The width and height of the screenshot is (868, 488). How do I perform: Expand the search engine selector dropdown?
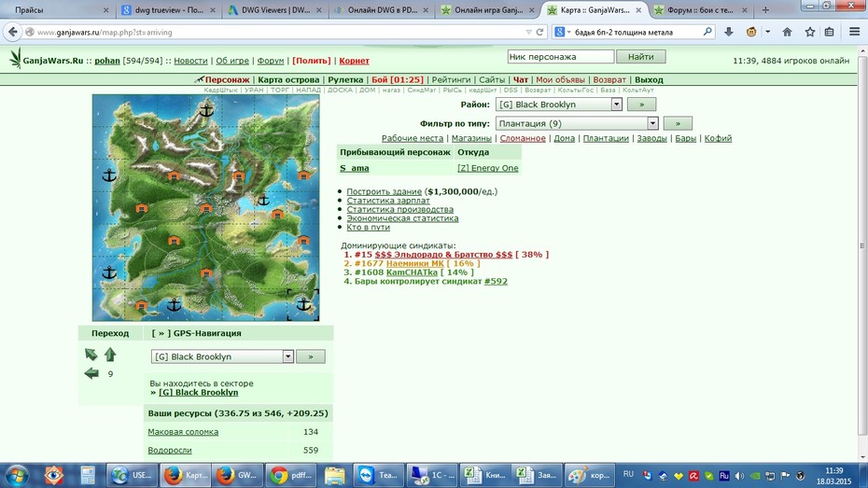[x=563, y=32]
